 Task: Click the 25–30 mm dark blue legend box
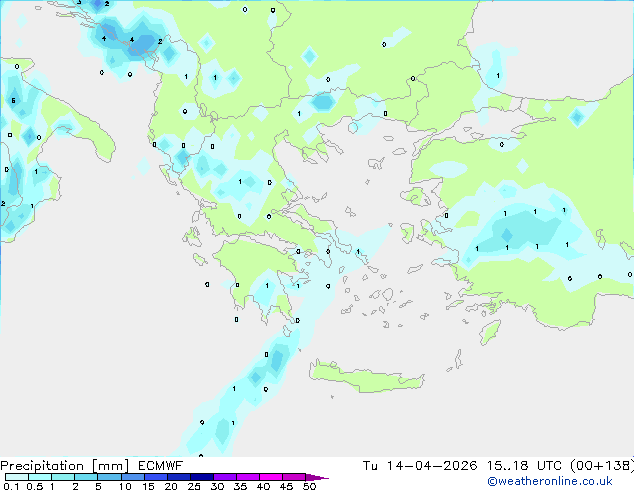(202, 477)
